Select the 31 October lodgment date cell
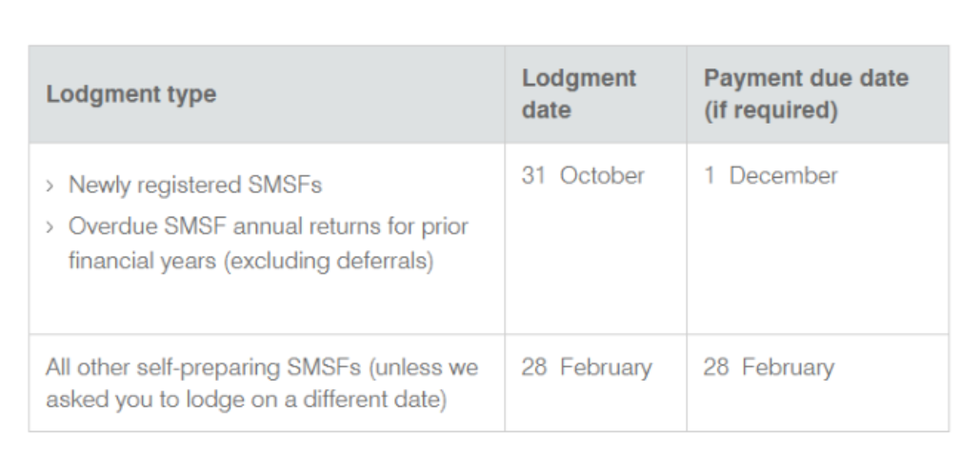 point(583,175)
